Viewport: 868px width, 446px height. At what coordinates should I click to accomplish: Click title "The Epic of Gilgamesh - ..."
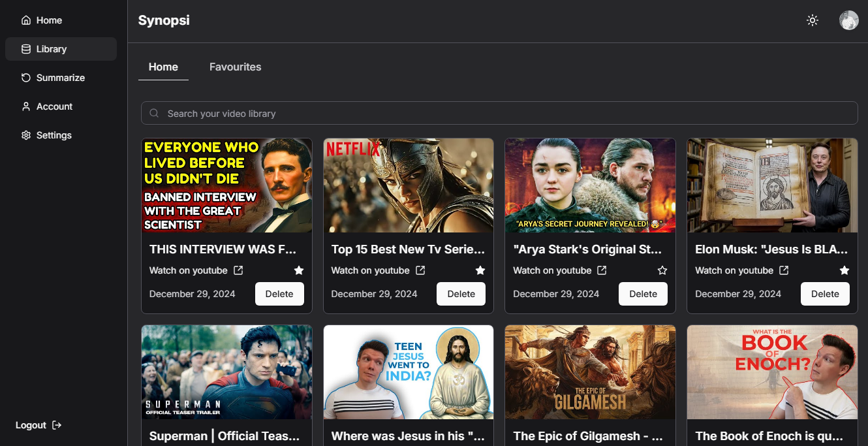point(588,436)
